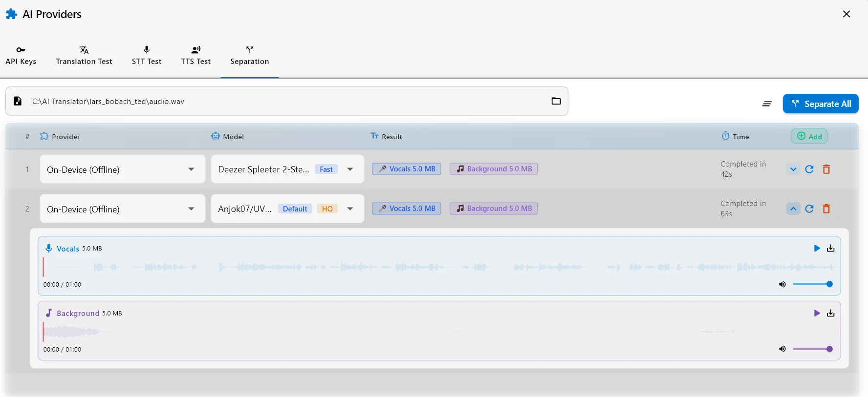Click the Default badge on Anjok07 model
Viewport: 868px width, 397px height.
tap(295, 209)
